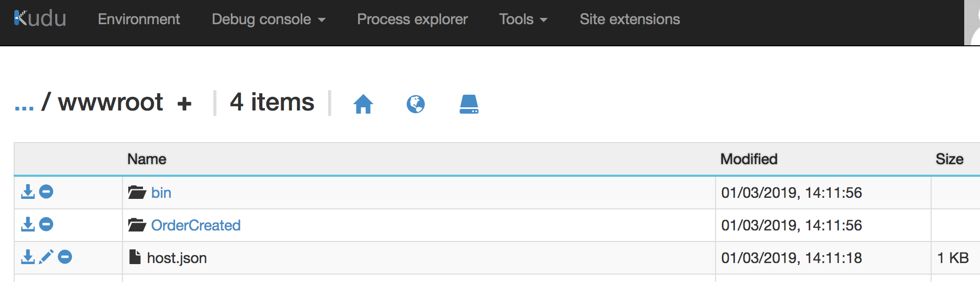Go to Site extensions

click(x=629, y=19)
